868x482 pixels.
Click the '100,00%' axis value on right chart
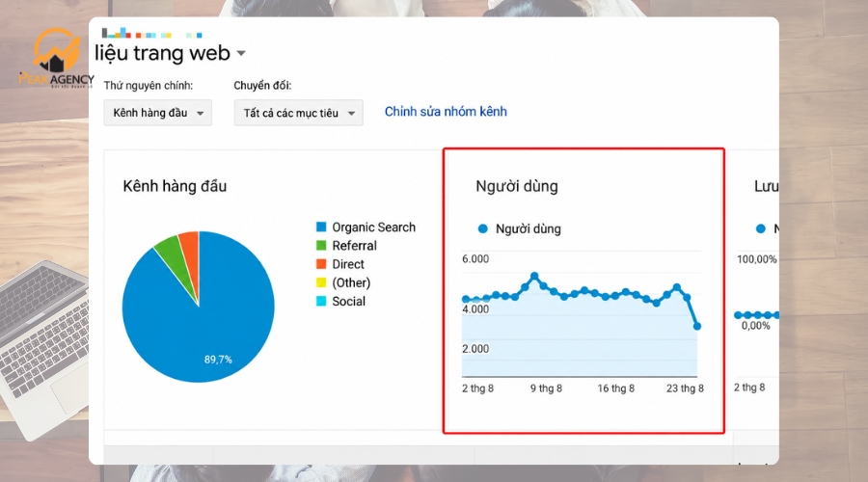click(757, 259)
